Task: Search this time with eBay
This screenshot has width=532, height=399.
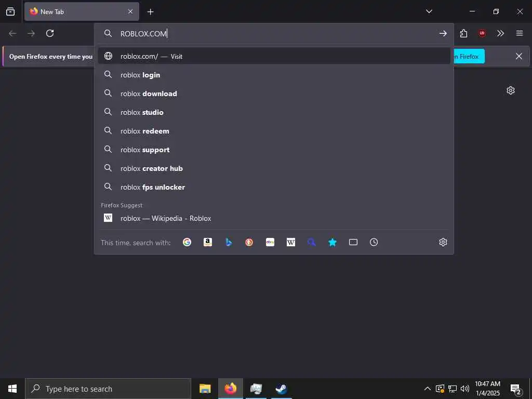Action: pos(270,242)
